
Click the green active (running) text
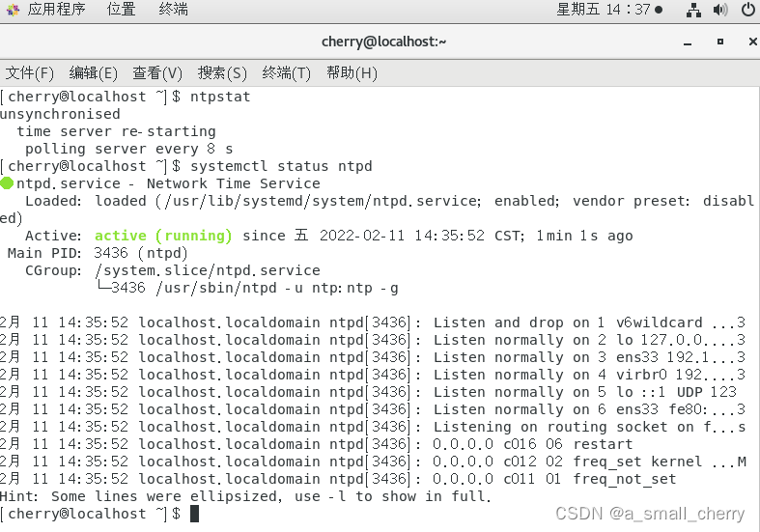click(163, 236)
